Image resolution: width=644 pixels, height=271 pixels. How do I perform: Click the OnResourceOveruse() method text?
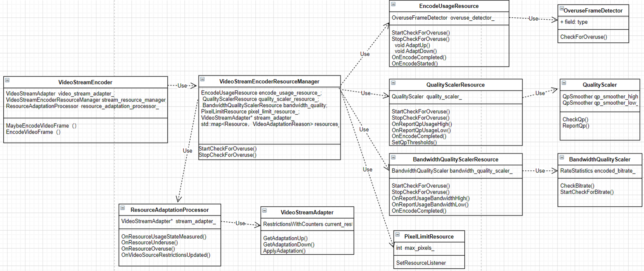148,249
